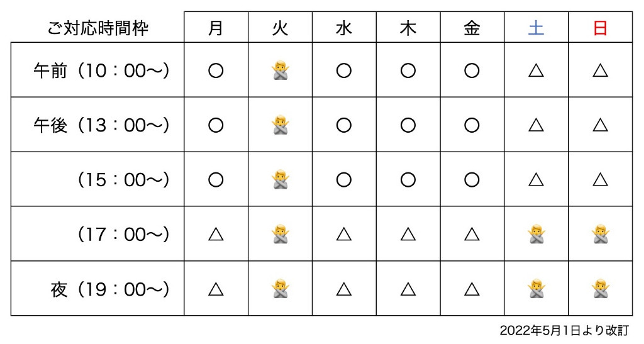This screenshot has height=344, width=644.
Task: Click the blue 土 Saturday column header
Action: (536, 28)
